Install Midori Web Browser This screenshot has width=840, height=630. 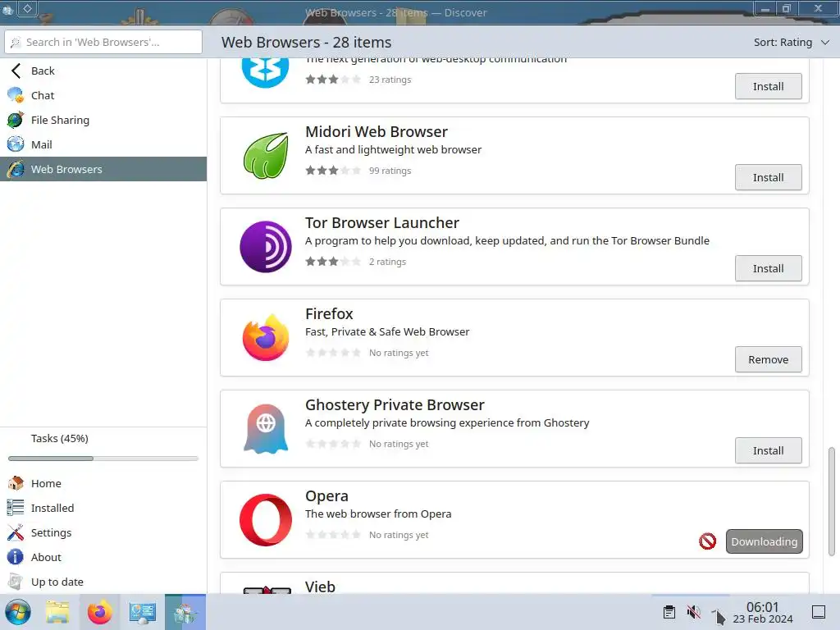[x=768, y=177]
